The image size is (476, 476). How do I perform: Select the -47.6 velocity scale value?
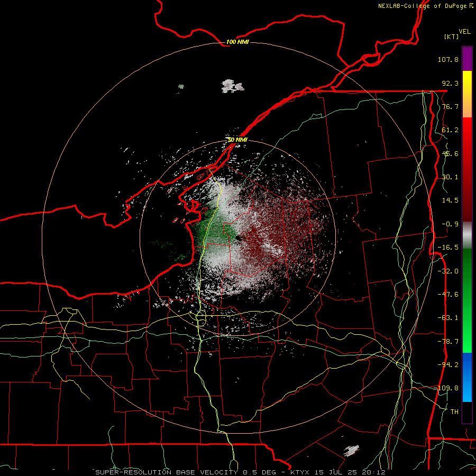tap(448, 295)
